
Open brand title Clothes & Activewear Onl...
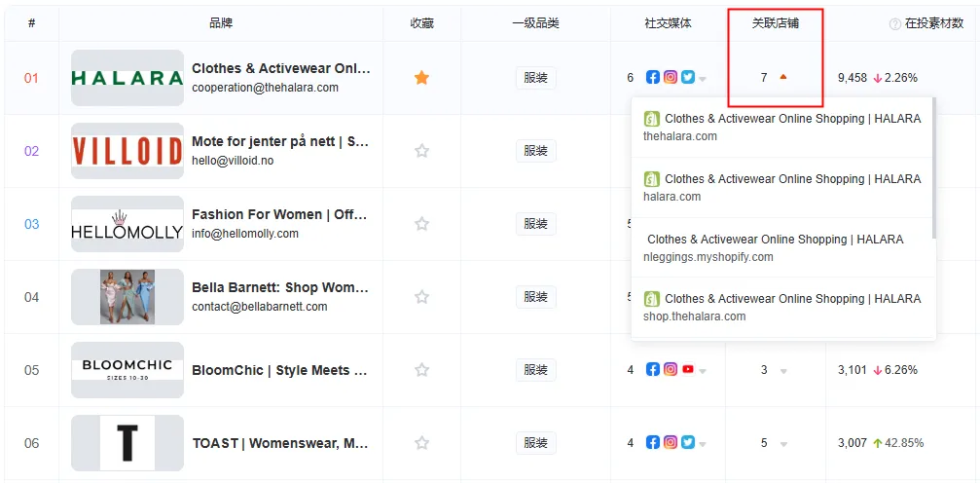[x=281, y=68]
